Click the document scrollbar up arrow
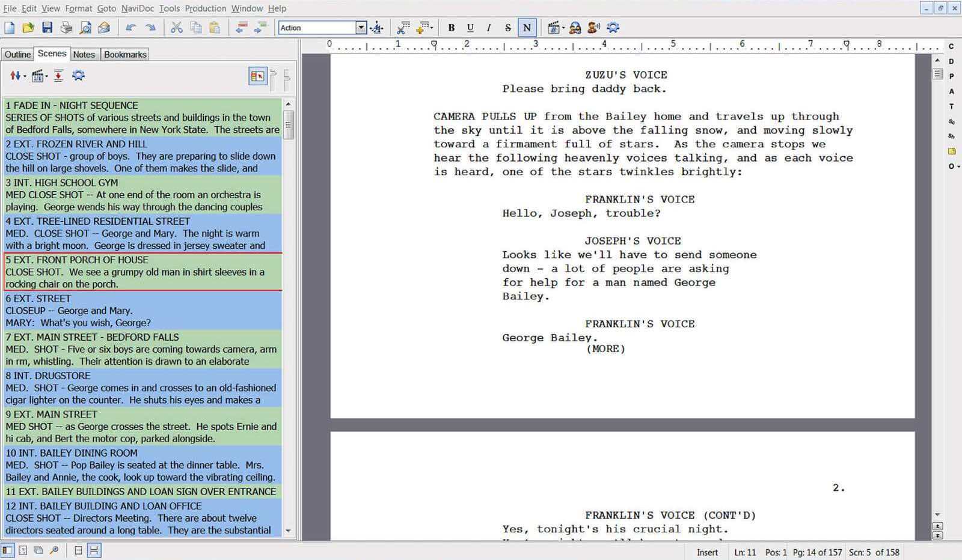The width and height of the screenshot is (962, 560). [x=937, y=60]
